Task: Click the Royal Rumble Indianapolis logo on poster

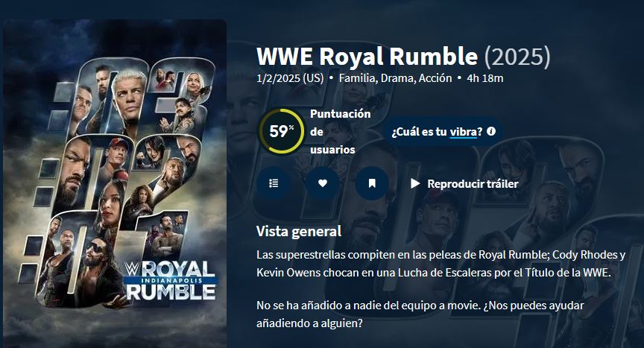Action: pos(170,280)
